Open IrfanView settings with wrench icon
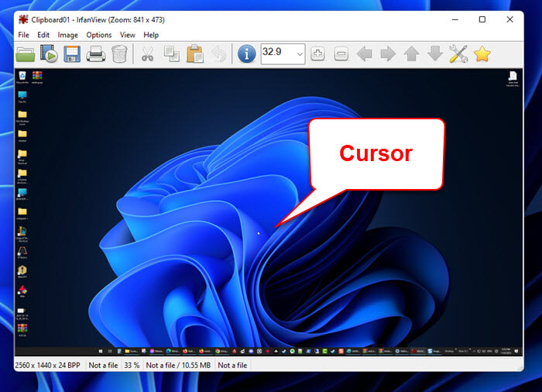 (458, 54)
